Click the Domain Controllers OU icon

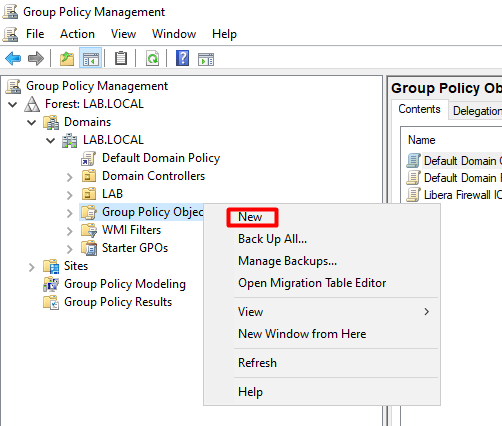point(89,176)
